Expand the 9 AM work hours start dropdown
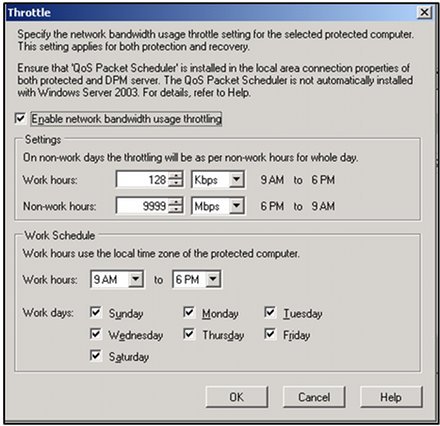This screenshot has height=426, width=440. [x=135, y=279]
